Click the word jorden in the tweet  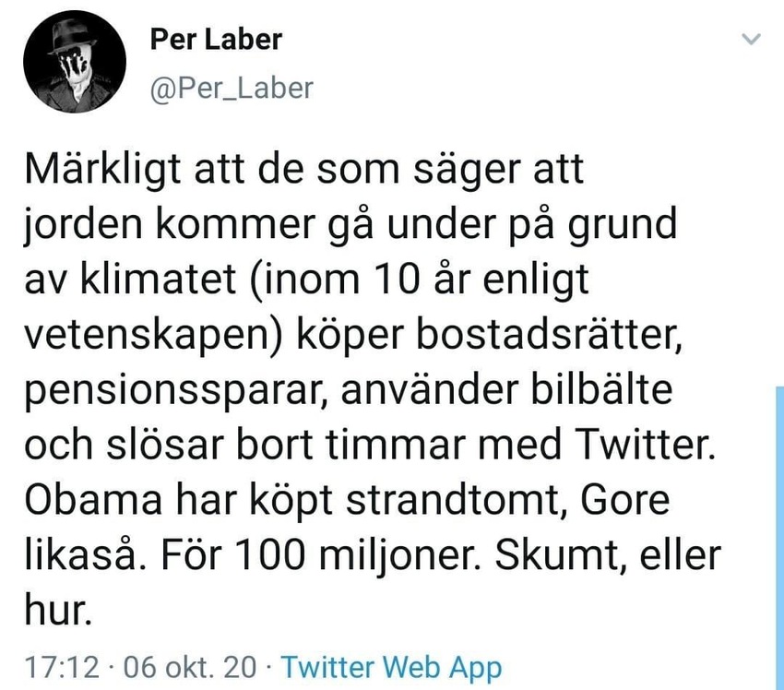point(85,225)
